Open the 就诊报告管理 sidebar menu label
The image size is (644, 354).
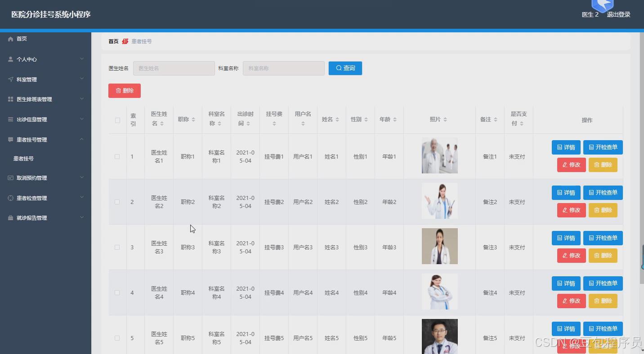31,218
